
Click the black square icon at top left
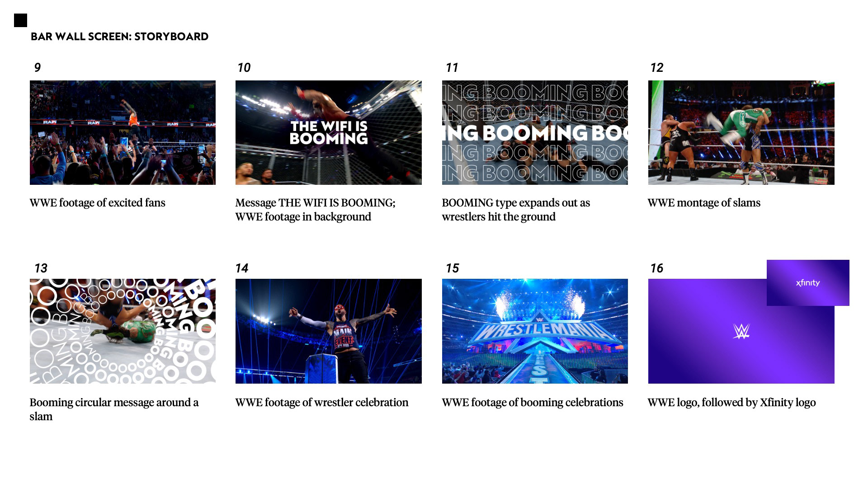pos(20,20)
